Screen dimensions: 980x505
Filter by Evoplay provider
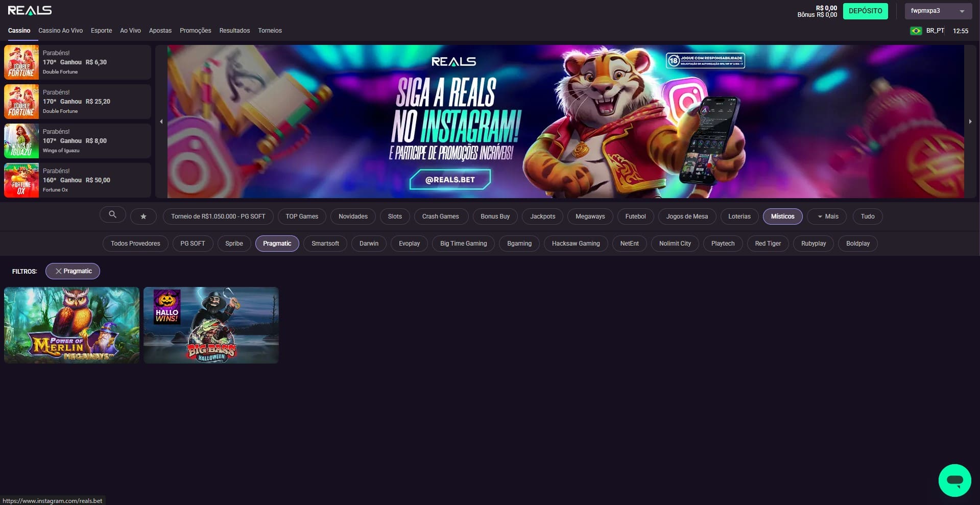point(409,244)
